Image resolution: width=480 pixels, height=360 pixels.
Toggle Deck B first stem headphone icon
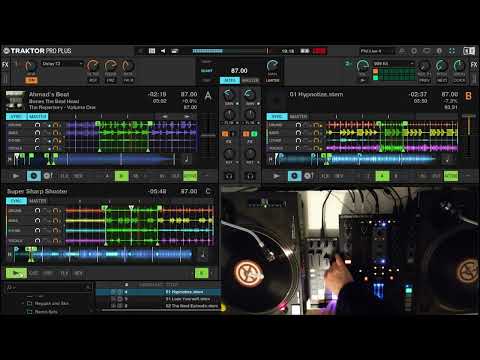[298, 125]
